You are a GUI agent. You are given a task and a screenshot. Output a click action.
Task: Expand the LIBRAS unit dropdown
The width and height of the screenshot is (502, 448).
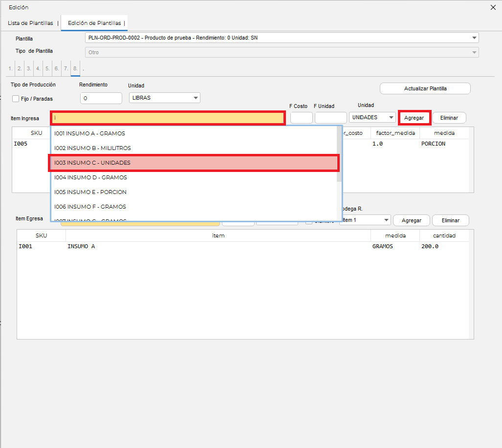(x=165, y=98)
